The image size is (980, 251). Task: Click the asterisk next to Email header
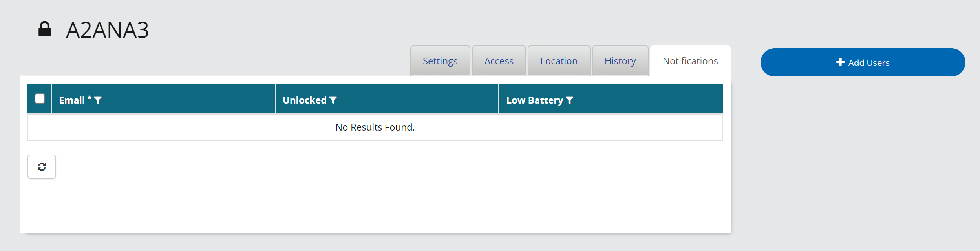tap(90, 98)
